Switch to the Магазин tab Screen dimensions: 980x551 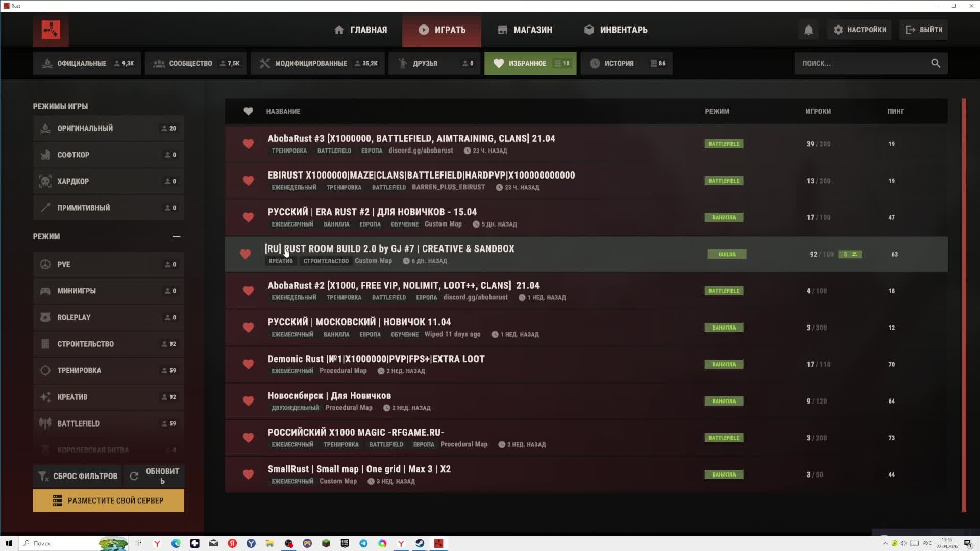tap(525, 30)
